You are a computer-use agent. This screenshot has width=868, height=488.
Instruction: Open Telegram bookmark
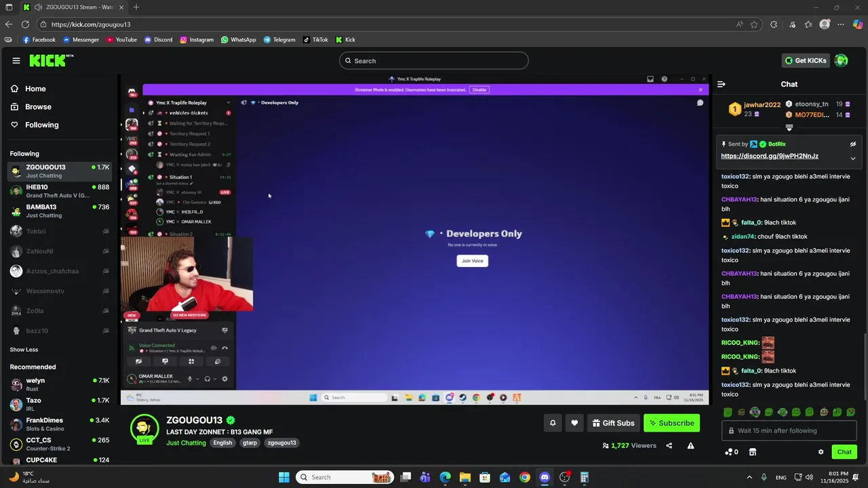[279, 40]
